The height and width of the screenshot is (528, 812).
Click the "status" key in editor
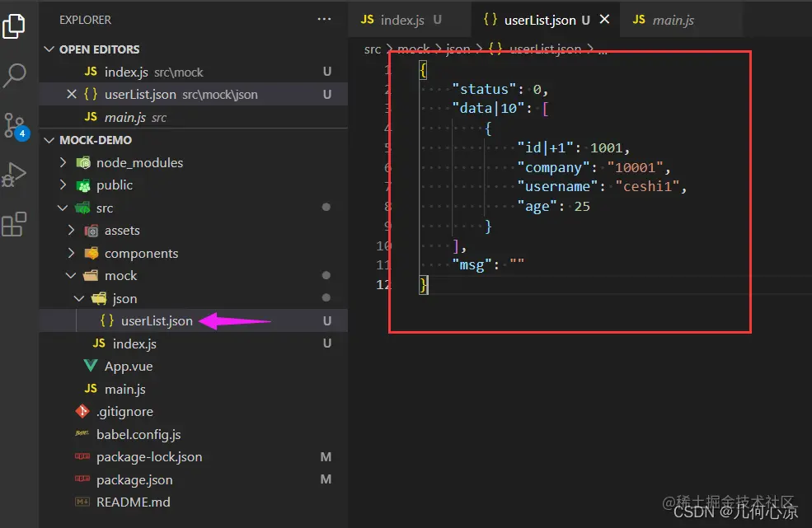pyautogui.click(x=484, y=89)
